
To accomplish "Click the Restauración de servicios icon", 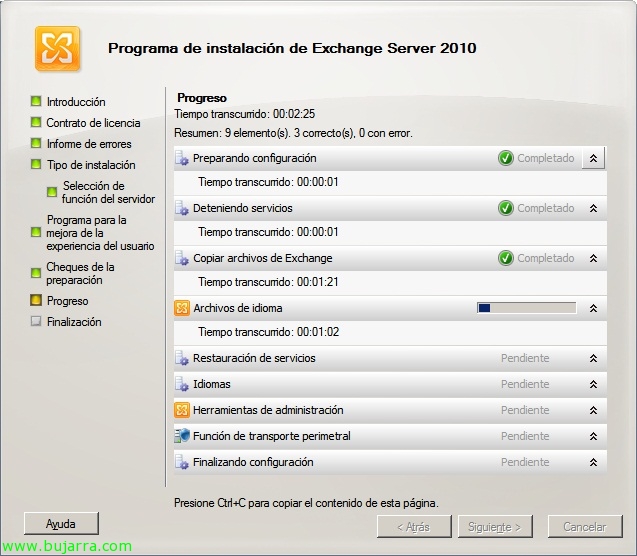I will [182, 358].
